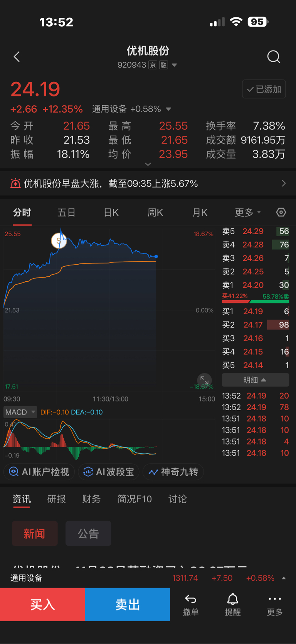Screen dimensions: 296x644
Task: Tap the 1311.74 sector index value
Action: (x=185, y=578)
